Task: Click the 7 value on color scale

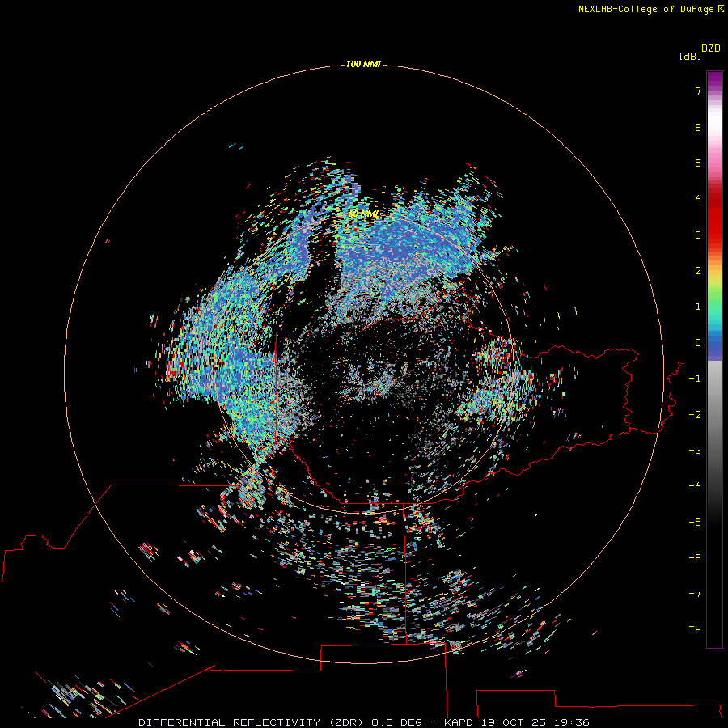Action: (x=698, y=91)
